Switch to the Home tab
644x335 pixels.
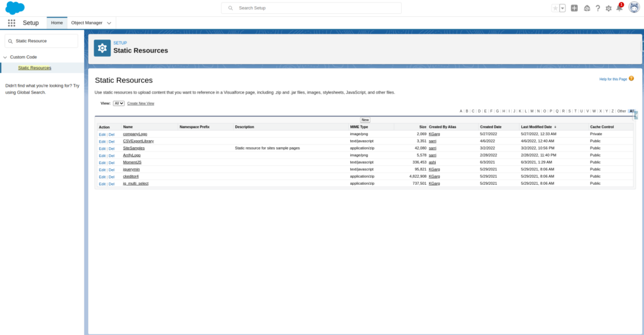[x=57, y=23]
